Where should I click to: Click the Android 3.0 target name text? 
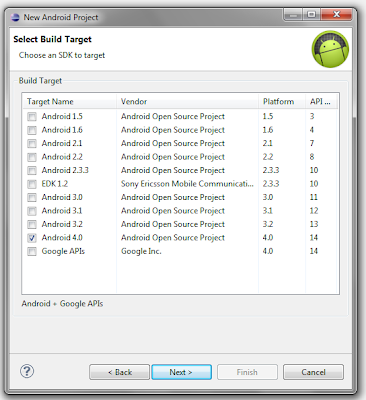click(62, 197)
